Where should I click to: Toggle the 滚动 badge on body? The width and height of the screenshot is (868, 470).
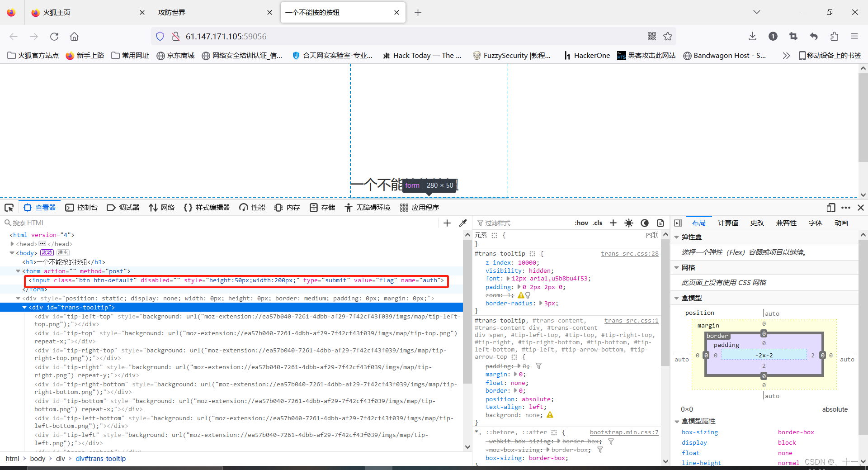(x=47, y=253)
